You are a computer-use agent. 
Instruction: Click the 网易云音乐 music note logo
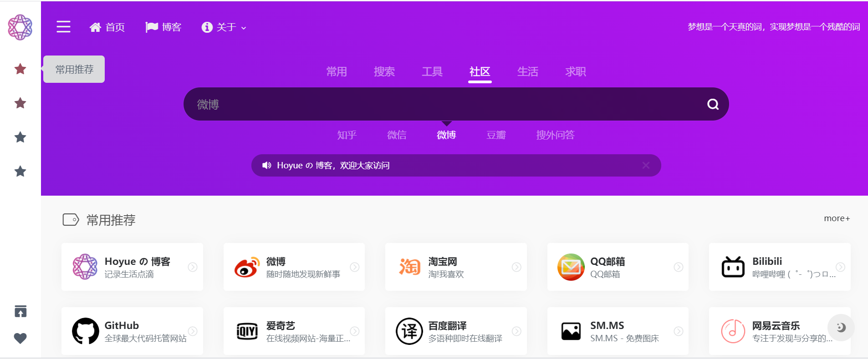click(733, 331)
